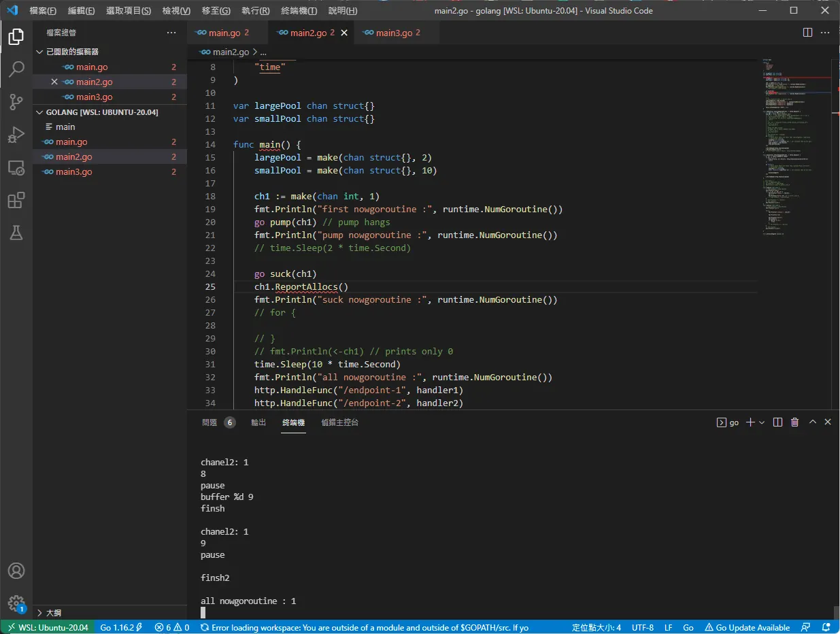Open the Extensions view

[x=16, y=200]
